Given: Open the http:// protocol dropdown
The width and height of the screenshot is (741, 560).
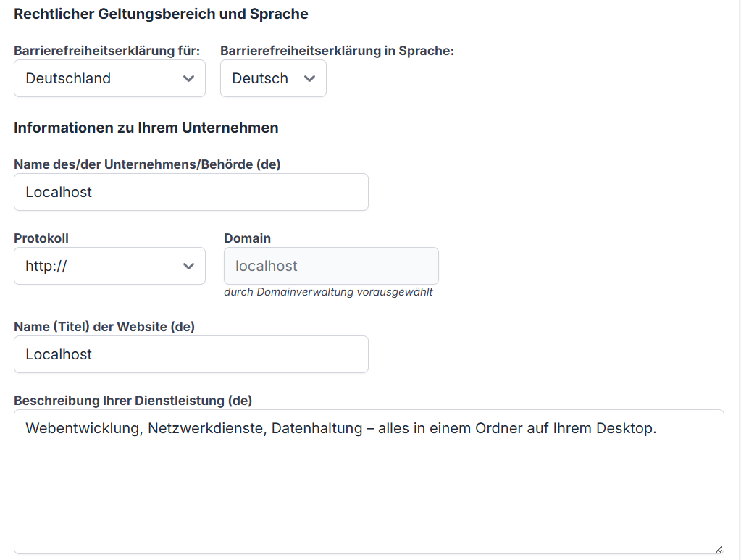Looking at the screenshot, I should 101,266.
